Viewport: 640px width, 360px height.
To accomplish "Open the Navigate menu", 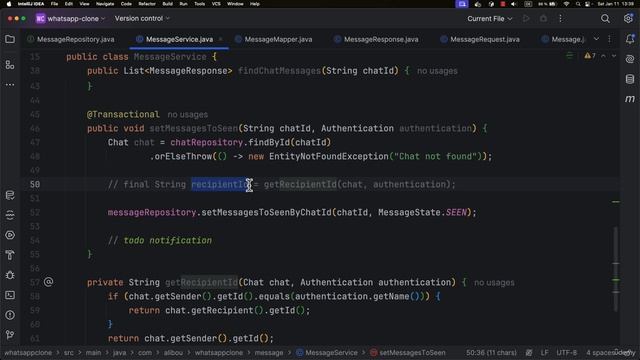I will pyautogui.click(x=105, y=4).
